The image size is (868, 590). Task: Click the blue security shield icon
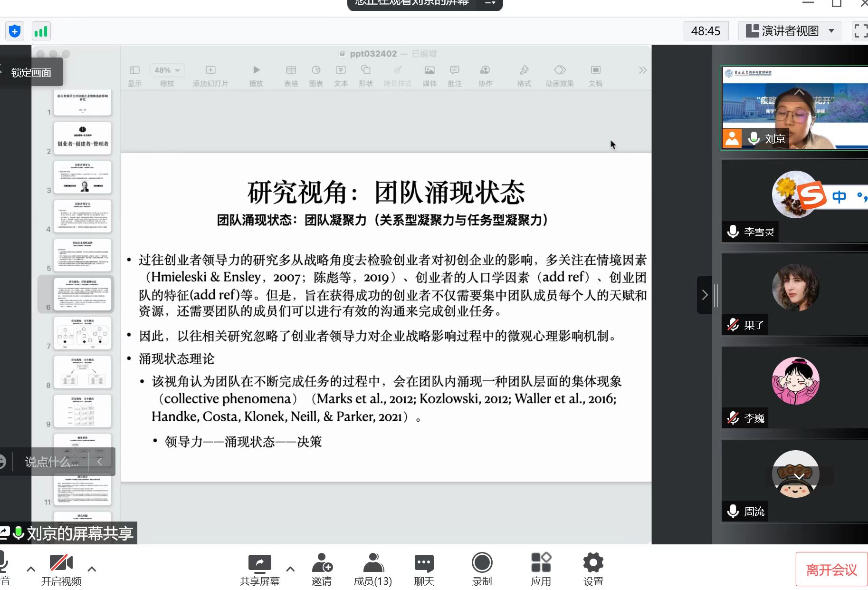coord(15,31)
